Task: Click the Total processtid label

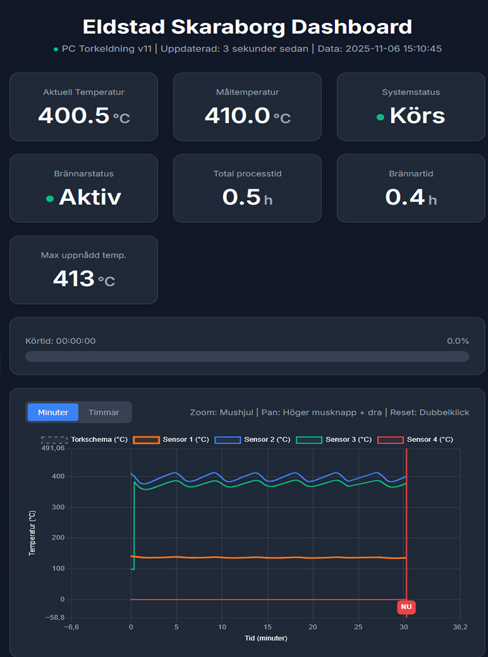Action: tap(247, 173)
